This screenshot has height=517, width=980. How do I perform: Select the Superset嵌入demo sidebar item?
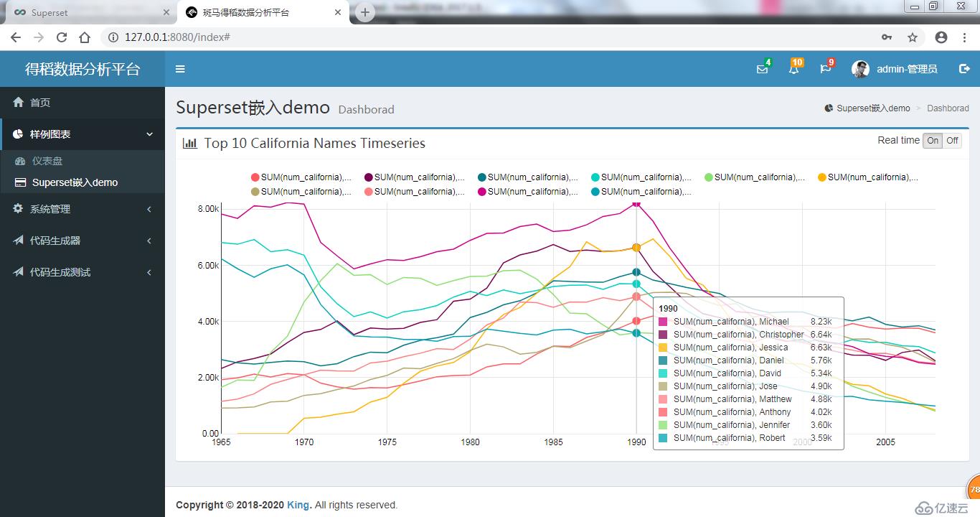pos(83,182)
